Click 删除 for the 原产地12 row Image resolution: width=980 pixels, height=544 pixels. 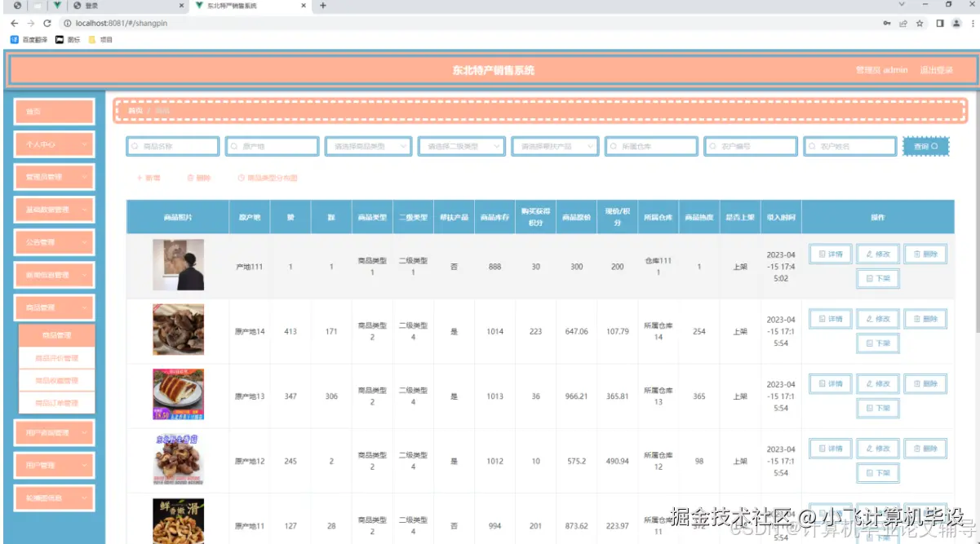tap(925, 449)
